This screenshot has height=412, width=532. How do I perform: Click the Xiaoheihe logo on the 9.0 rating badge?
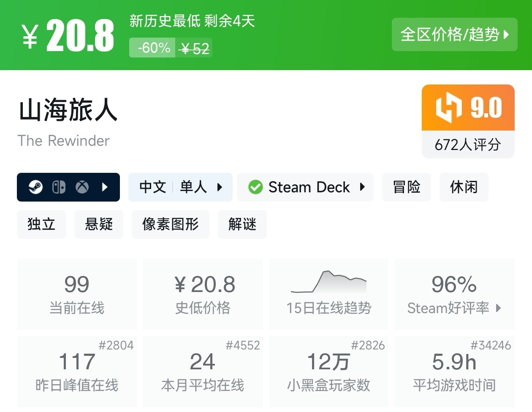coord(449,108)
